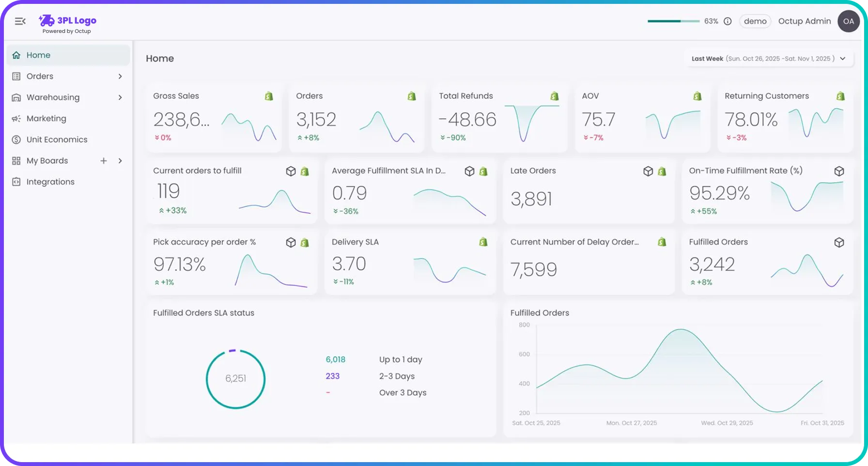The image size is (868, 466).
Task: Select My Boards in the sidebar
Action: (46, 160)
